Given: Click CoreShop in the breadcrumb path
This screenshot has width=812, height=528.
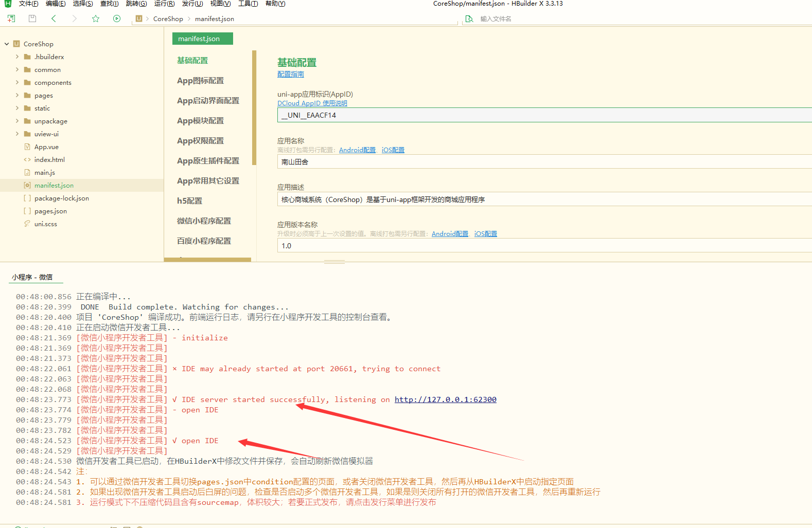Looking at the screenshot, I should point(168,19).
